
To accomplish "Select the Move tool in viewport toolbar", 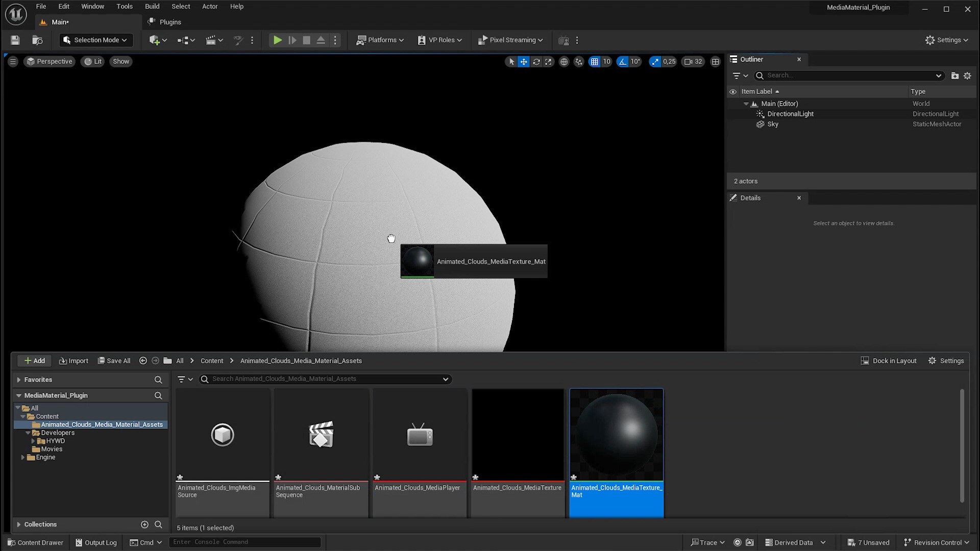I will [524, 61].
